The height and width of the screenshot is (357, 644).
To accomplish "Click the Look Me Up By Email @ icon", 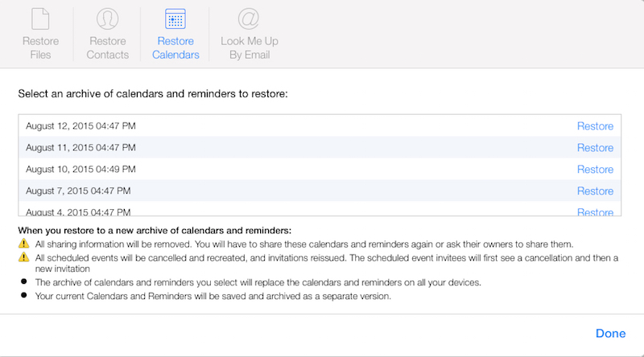I will (x=249, y=18).
